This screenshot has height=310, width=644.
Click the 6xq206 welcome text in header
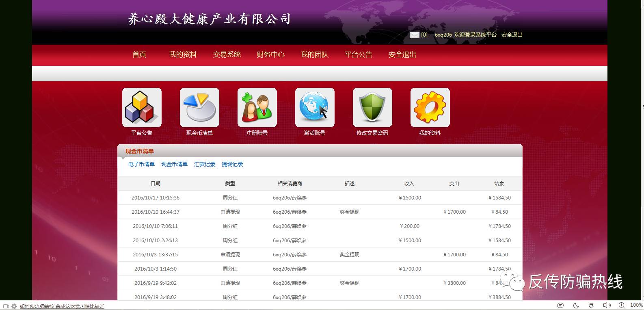tap(466, 35)
